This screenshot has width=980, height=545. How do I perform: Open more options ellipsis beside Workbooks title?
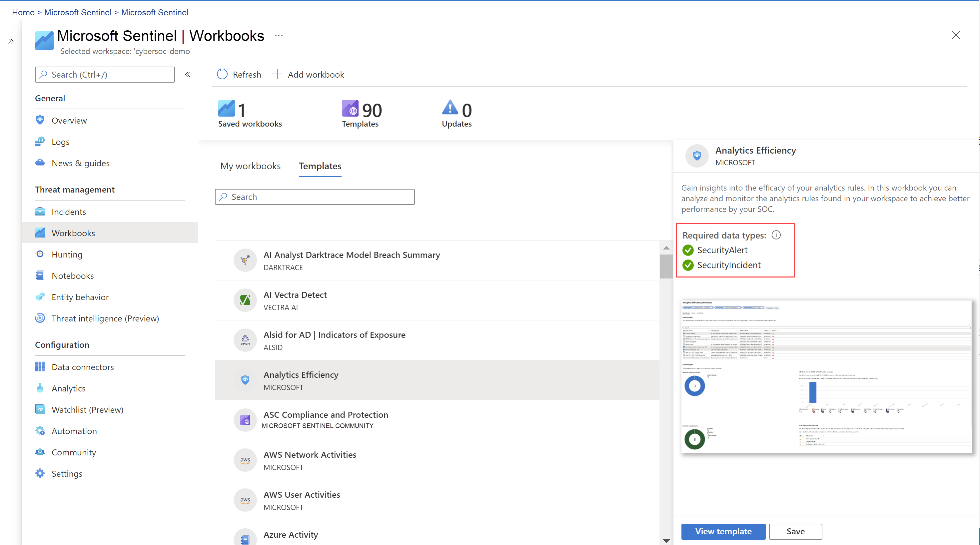279,35
